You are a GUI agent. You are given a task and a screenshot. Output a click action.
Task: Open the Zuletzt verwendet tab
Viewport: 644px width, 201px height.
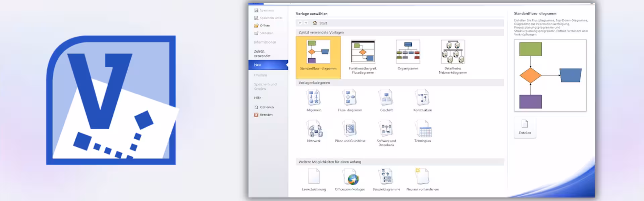pyautogui.click(x=262, y=54)
